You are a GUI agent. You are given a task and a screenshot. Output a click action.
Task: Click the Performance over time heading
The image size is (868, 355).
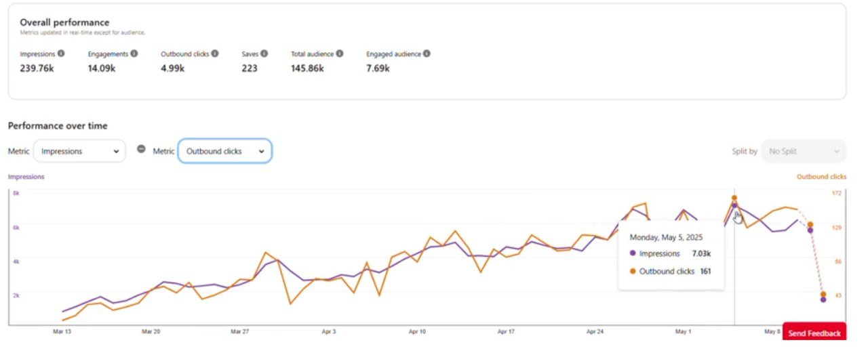click(58, 126)
